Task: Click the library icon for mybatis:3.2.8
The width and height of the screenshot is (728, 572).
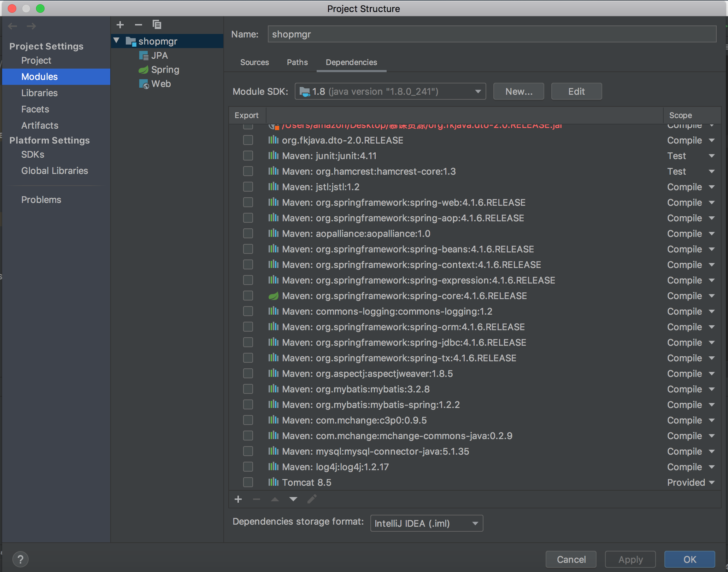Action: tap(273, 389)
